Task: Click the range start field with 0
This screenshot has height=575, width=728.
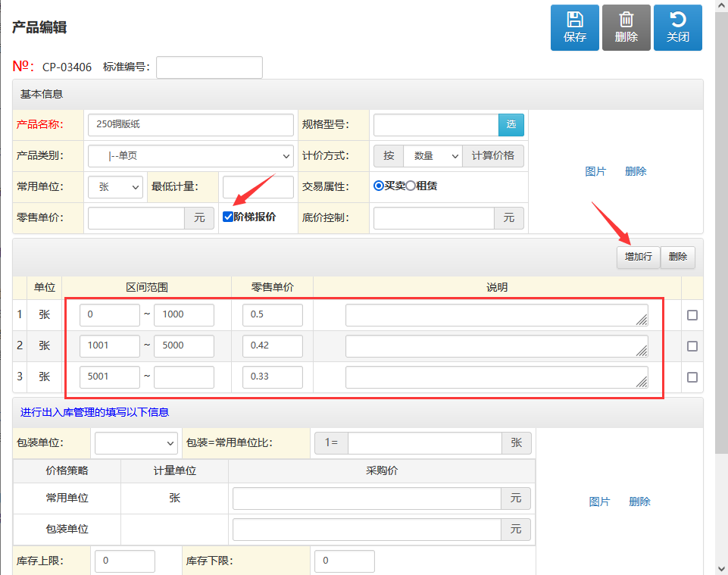Action: (110, 315)
